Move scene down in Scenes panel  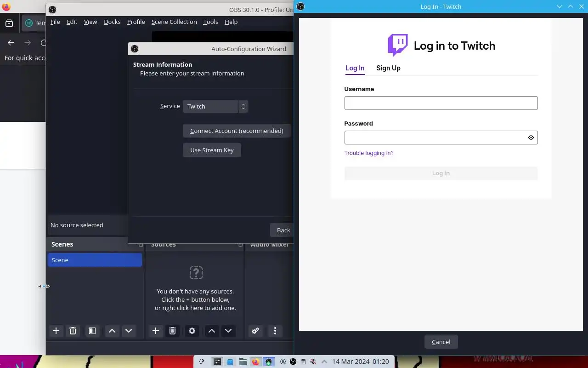(129, 331)
